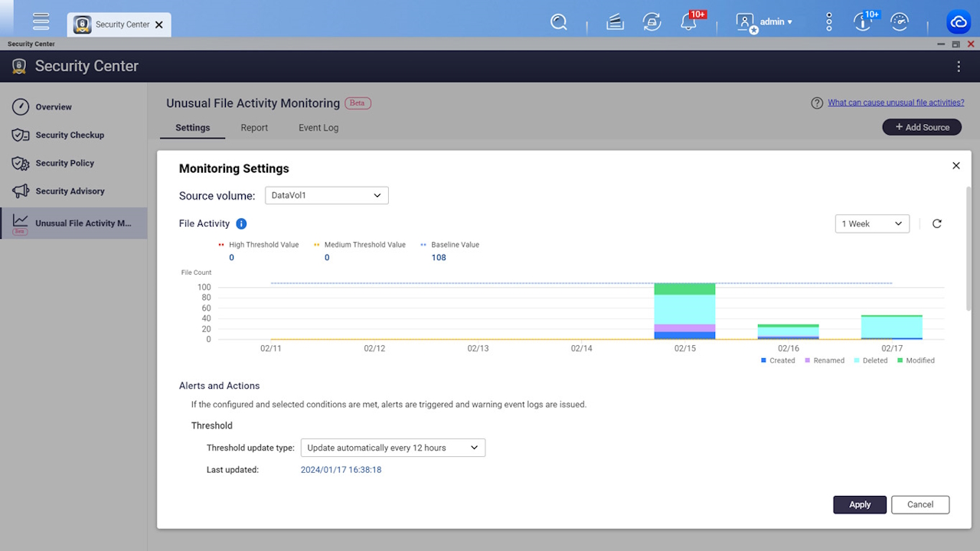Open Security Center three-dot options menu
The height and width of the screenshot is (551, 980).
point(959,67)
